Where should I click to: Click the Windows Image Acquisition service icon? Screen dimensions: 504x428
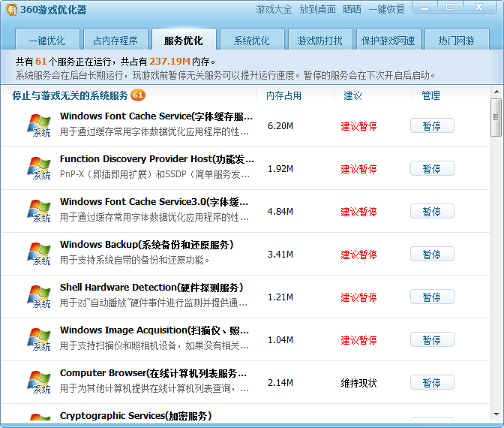pyautogui.click(x=38, y=339)
